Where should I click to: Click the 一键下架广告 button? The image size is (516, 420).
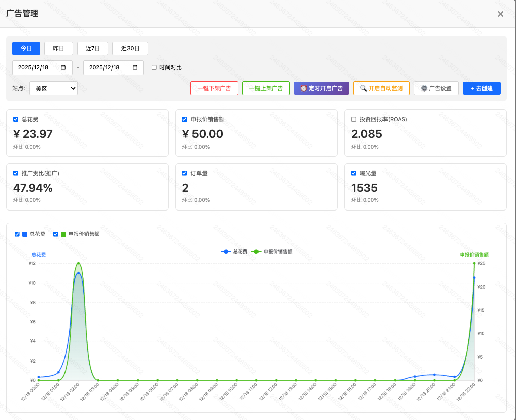[214, 88]
